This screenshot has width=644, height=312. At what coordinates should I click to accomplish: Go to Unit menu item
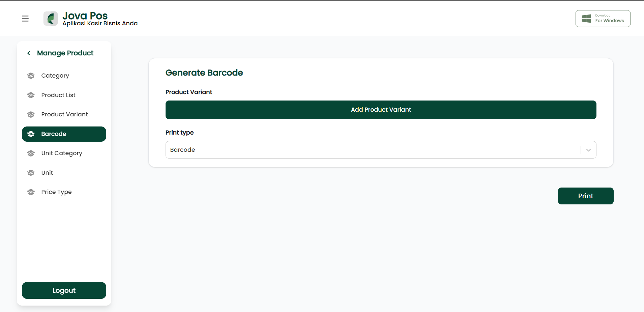pos(64,173)
